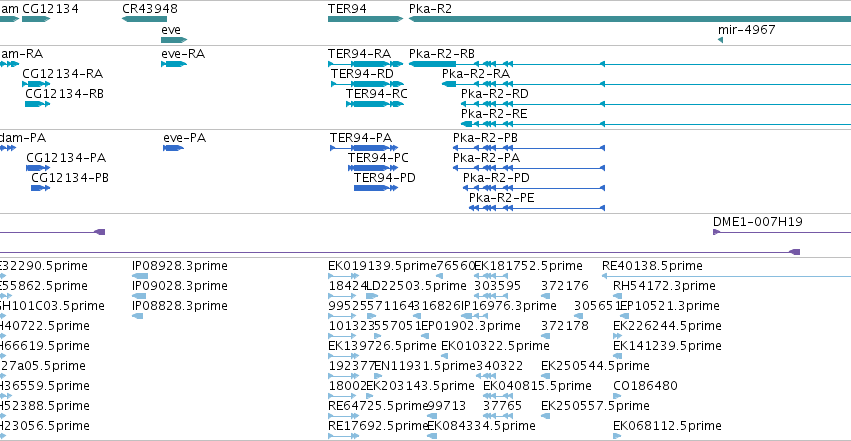851x441 pixels.
Task: Click the CG12134 gene label
Action: pos(50,9)
